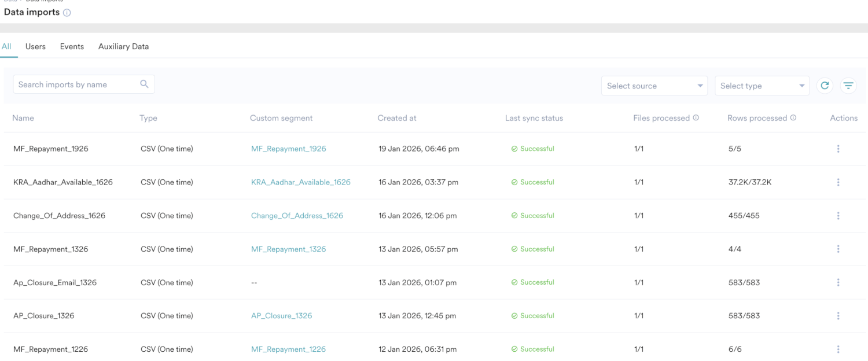Expand the Select type dropdown
868x361 pixels.
[762, 86]
